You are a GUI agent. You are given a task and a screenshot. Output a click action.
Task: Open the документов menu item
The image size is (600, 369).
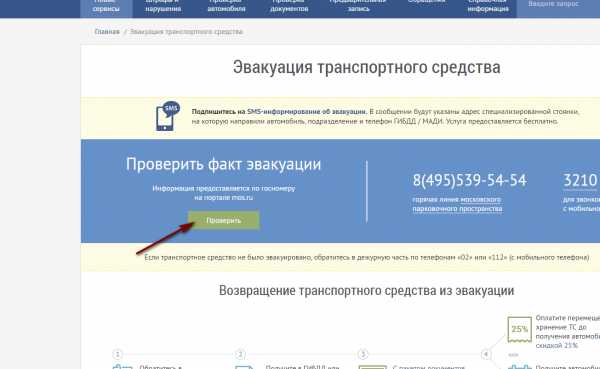pyautogui.click(x=289, y=7)
